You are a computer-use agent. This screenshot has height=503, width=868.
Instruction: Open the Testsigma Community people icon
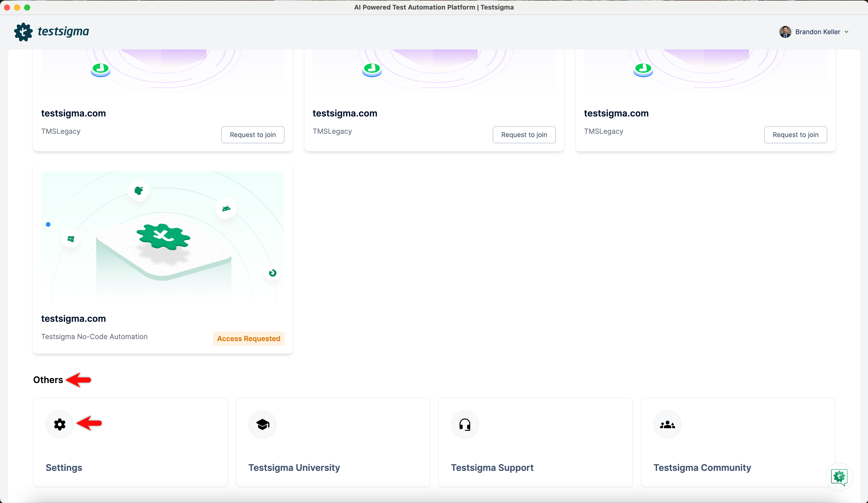(667, 424)
